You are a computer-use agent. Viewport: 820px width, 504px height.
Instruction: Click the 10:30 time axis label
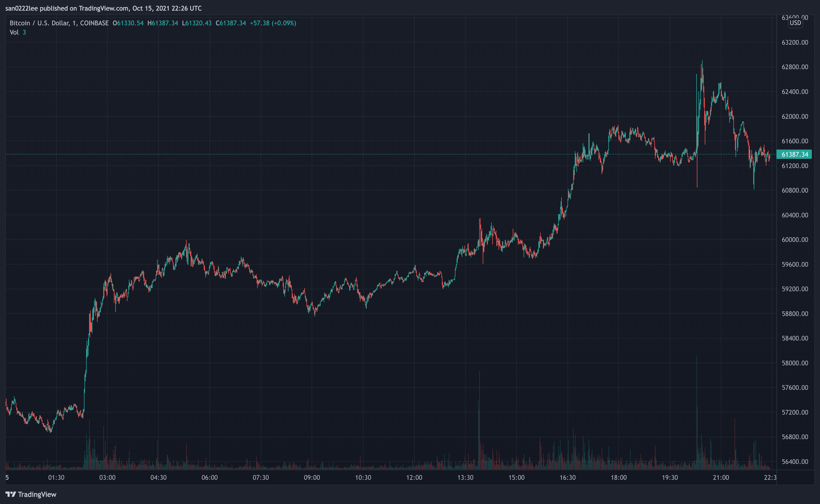pos(363,478)
